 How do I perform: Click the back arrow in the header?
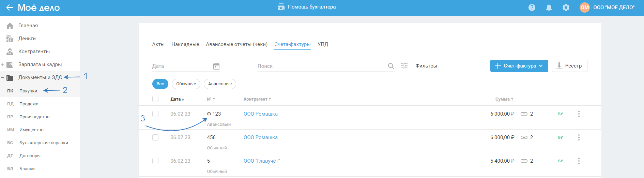point(10,8)
